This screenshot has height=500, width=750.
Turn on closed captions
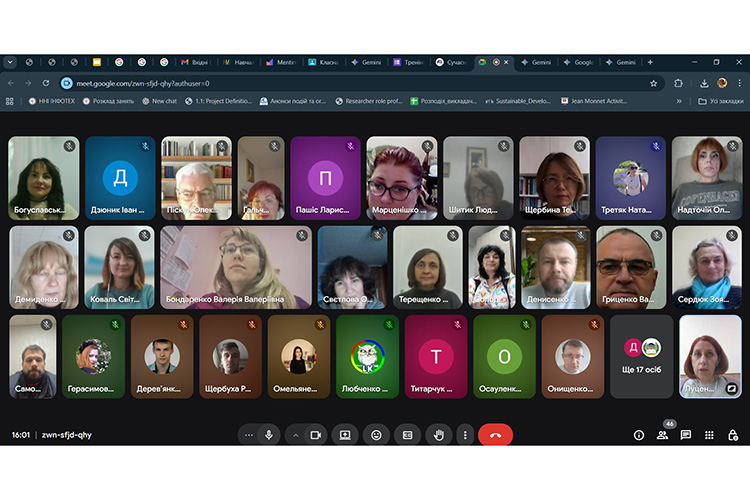click(x=407, y=435)
